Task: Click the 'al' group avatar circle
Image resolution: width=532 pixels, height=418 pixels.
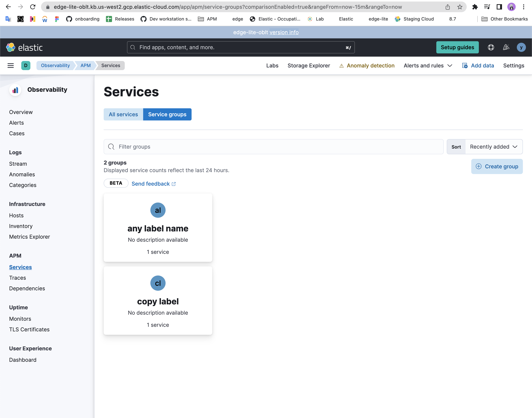Action: [158, 210]
